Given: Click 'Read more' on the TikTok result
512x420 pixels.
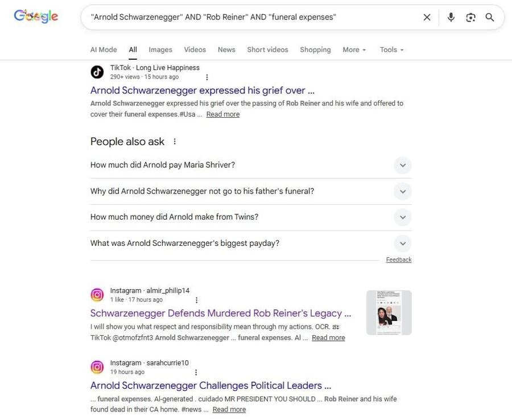Looking at the screenshot, I should pyautogui.click(x=222, y=113).
